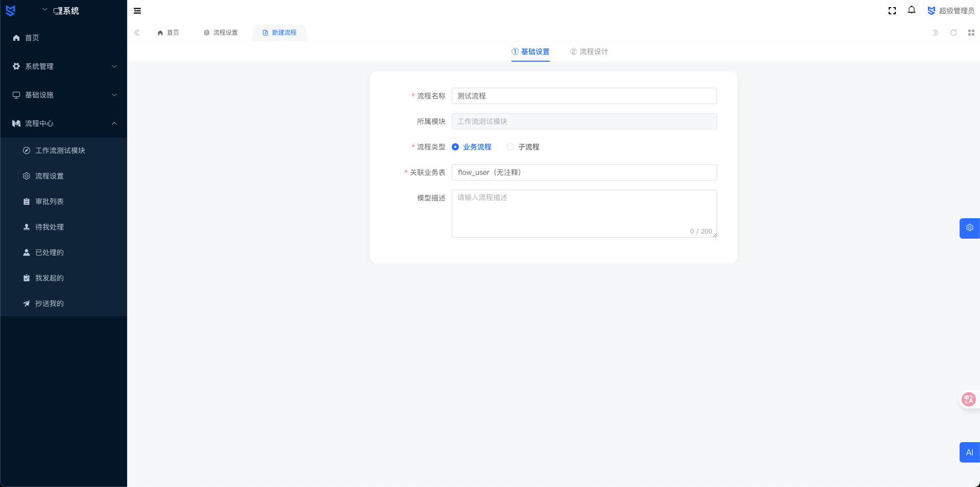The height and width of the screenshot is (487, 980).
Task: Open the 超级管理员 user menu
Action: tap(951, 11)
